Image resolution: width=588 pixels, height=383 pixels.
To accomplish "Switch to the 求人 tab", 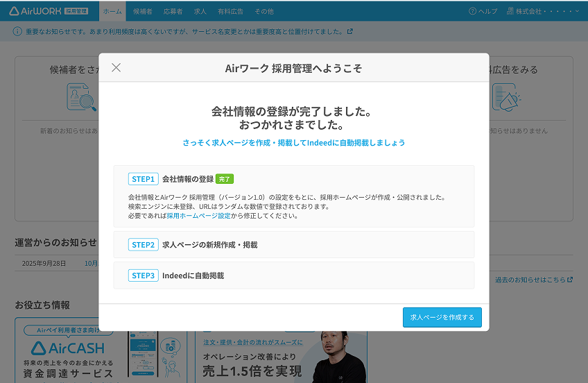I will click(200, 11).
